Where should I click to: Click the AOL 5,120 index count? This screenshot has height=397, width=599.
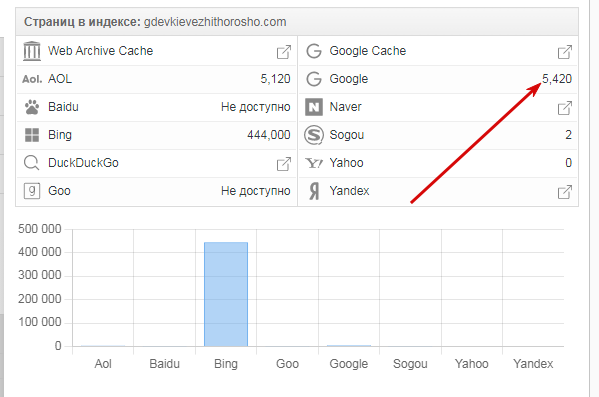[275, 79]
